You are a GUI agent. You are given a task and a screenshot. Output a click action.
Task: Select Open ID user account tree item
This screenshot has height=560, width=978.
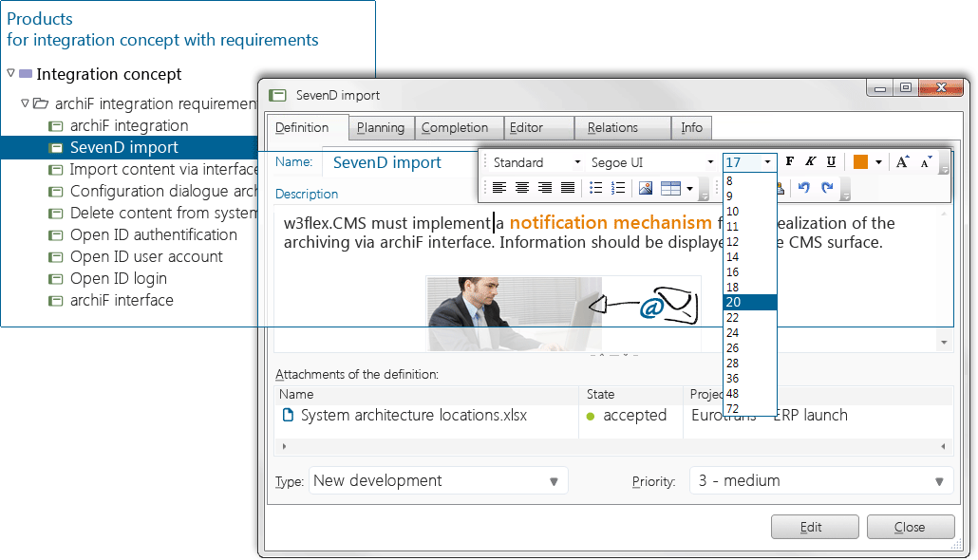click(146, 256)
